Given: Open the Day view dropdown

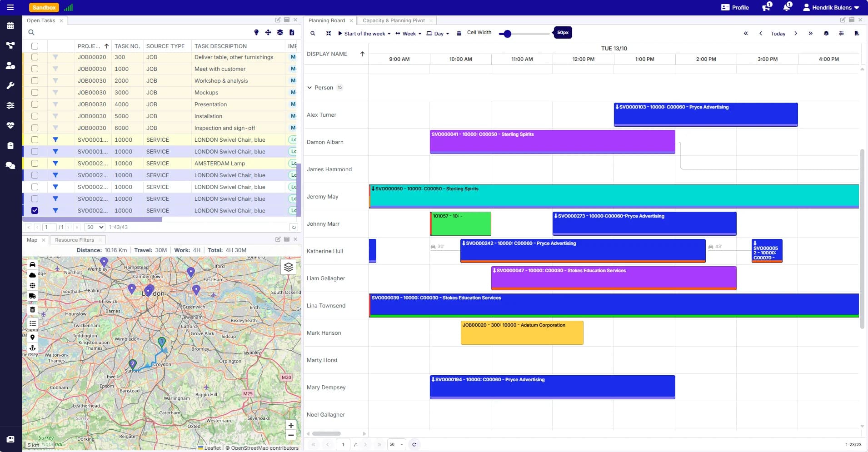Looking at the screenshot, I should click(x=438, y=33).
